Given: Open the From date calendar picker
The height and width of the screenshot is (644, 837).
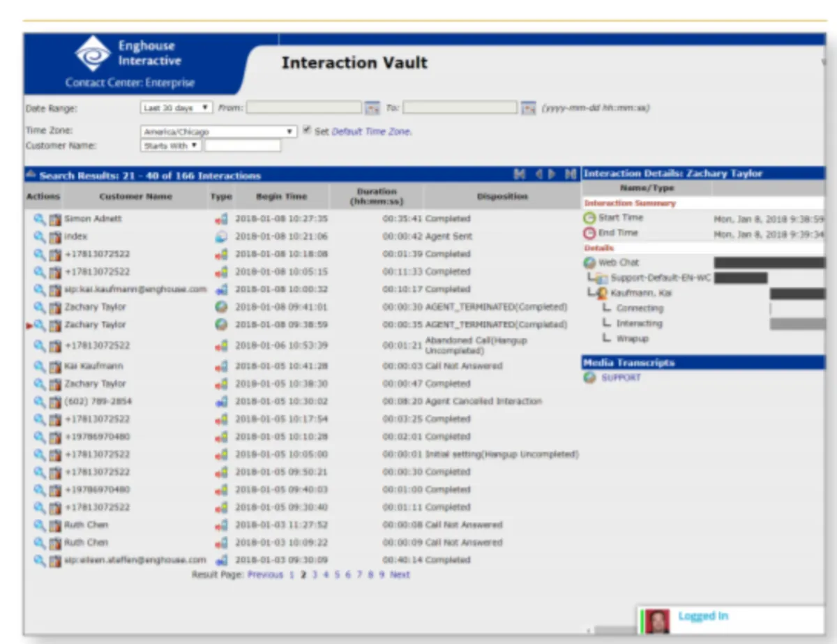Looking at the screenshot, I should pyautogui.click(x=372, y=108).
